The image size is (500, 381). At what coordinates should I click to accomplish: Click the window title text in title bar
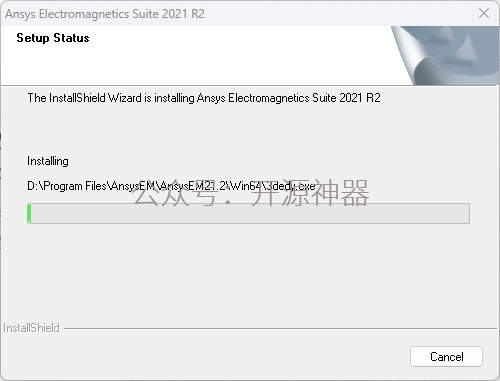105,14
